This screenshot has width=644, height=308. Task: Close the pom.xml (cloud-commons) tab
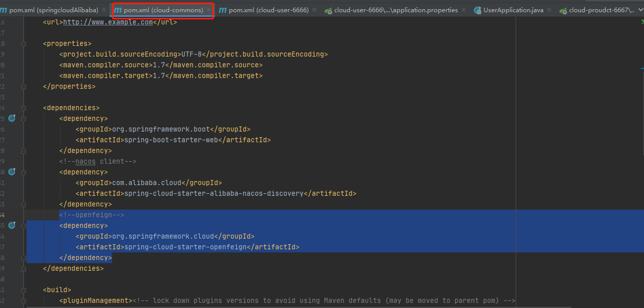pos(209,10)
